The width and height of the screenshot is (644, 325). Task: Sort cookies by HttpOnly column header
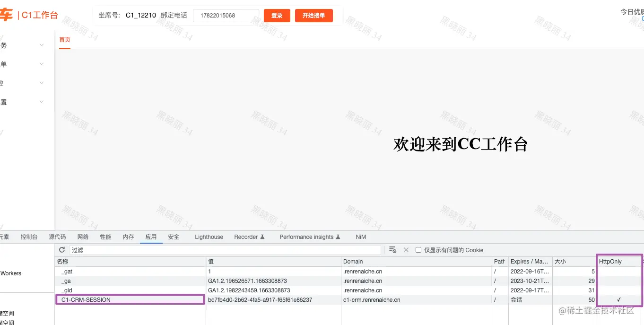point(619,261)
